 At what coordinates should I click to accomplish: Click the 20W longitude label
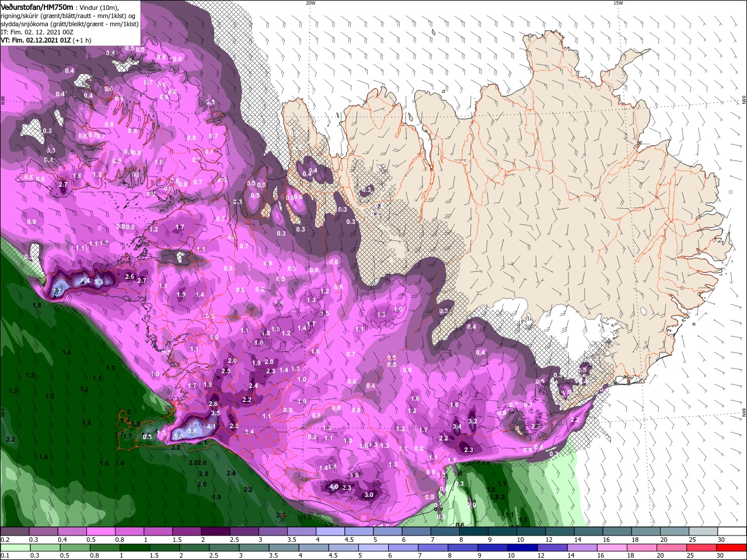click(310, 3)
